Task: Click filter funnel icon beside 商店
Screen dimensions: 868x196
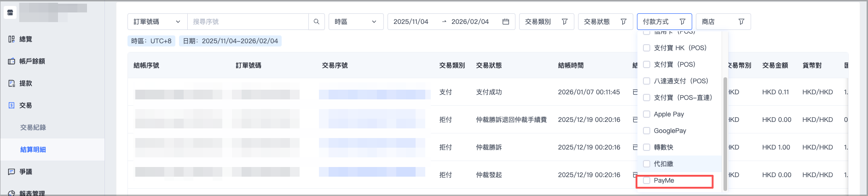Action: click(741, 22)
